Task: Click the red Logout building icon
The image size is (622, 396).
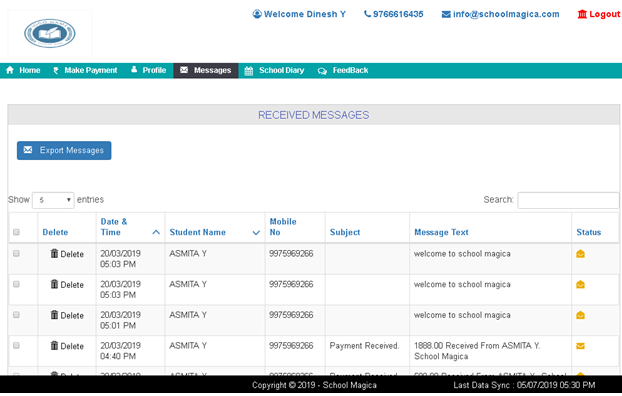Action: pos(582,14)
